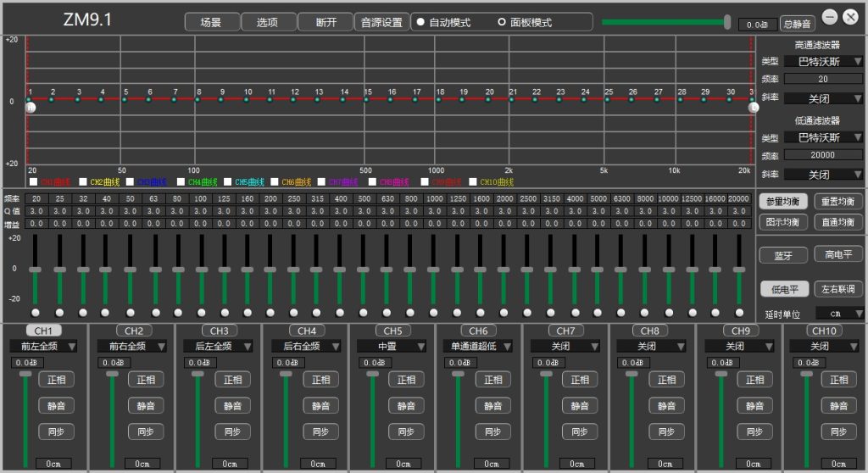Close the ZM9.1 window
Screen dimensions: 868x473
click(850, 17)
